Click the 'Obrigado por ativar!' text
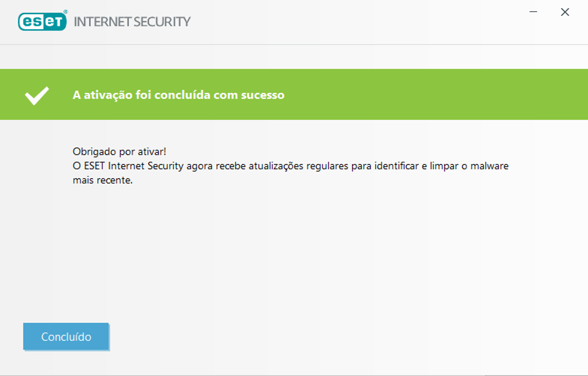Screen dimensions: 588x376 click(x=119, y=152)
